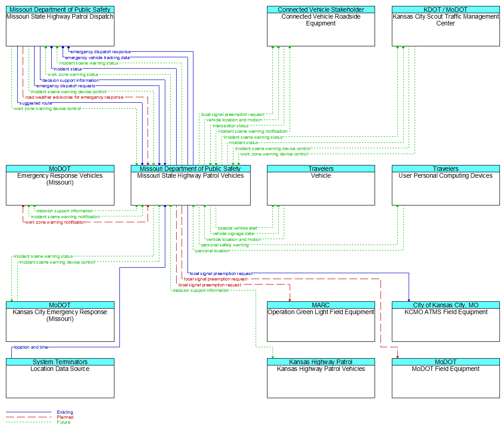
Task: Open the Kansas City Scout Traffic Management Center box
Action: (445, 26)
